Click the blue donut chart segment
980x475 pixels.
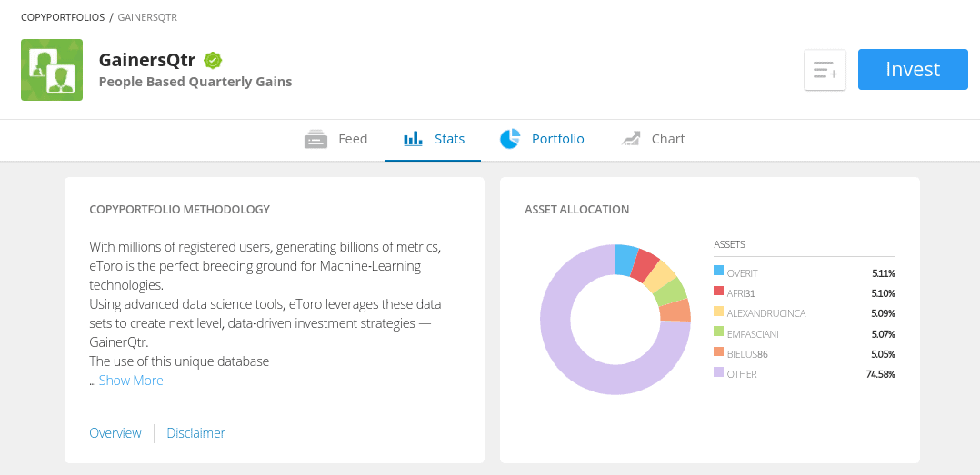[625, 260]
